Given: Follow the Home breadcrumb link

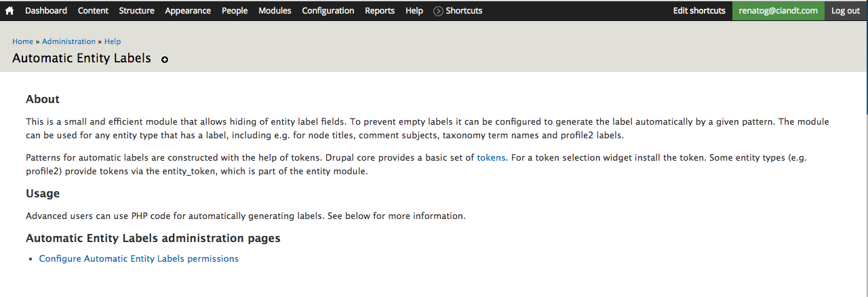Looking at the screenshot, I should click(22, 41).
